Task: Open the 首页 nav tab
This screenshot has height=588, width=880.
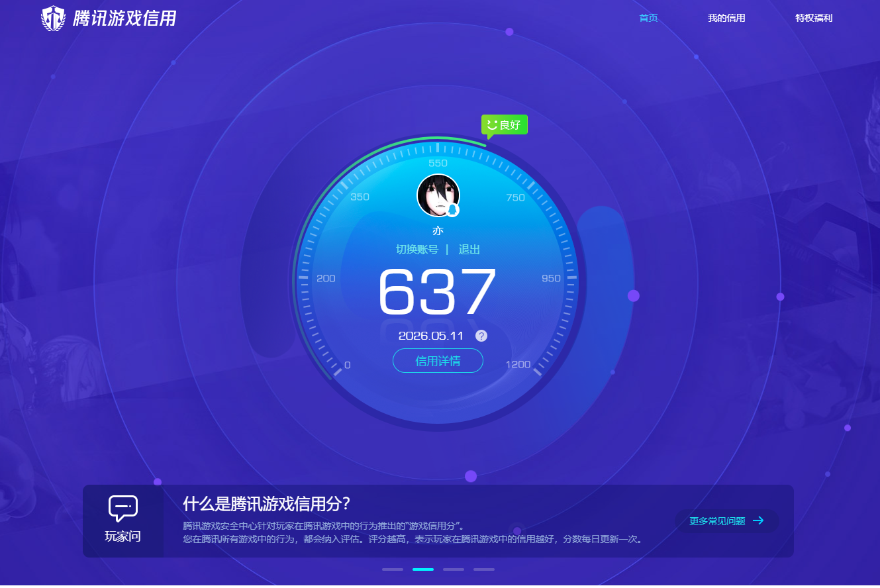Action: tap(648, 18)
